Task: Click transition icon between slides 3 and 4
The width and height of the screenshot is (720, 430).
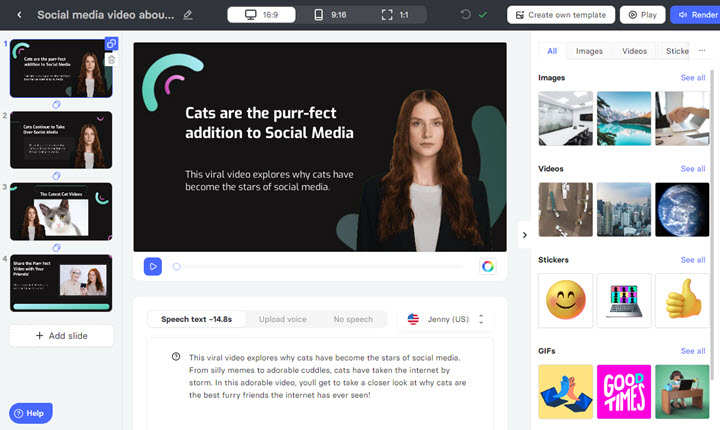Action: pyautogui.click(x=56, y=248)
